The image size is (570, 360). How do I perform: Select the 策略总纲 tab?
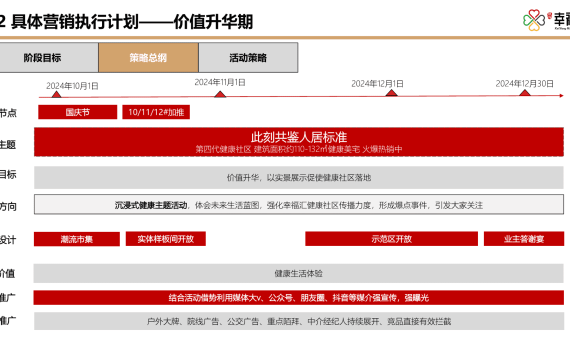tap(148, 57)
